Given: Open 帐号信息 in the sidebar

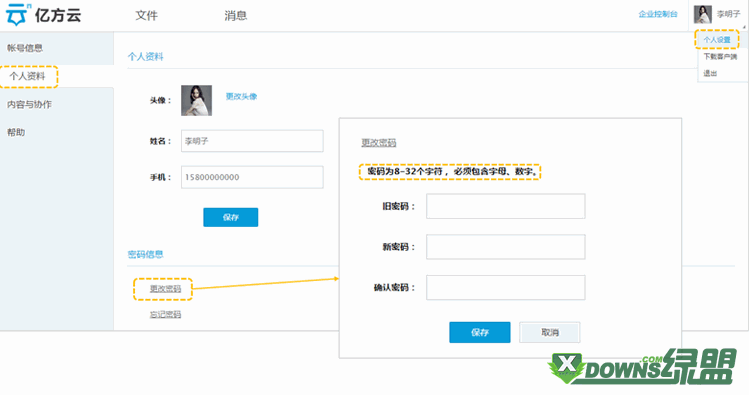Looking at the screenshot, I should [x=25, y=48].
